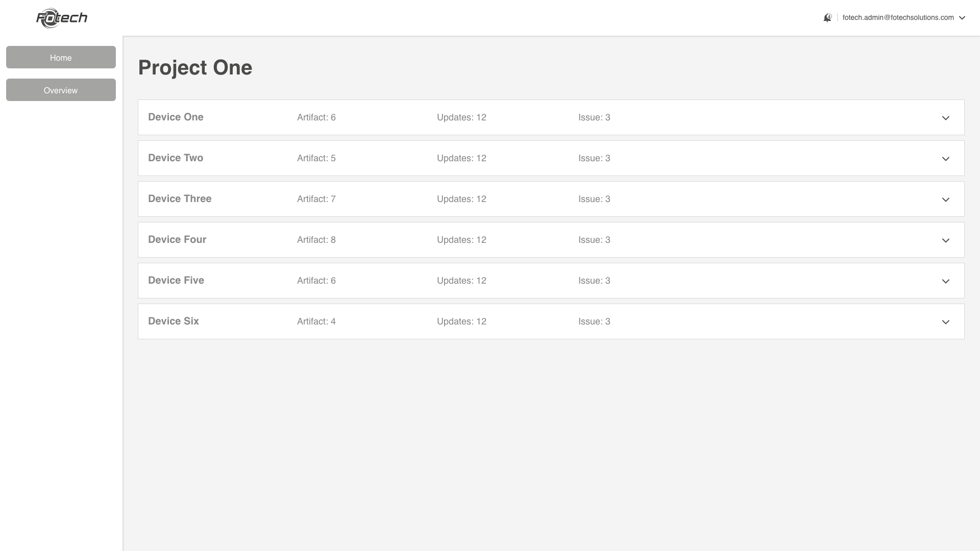Select the Device Three title
Viewport: 980px width, 551px height.
180,198
